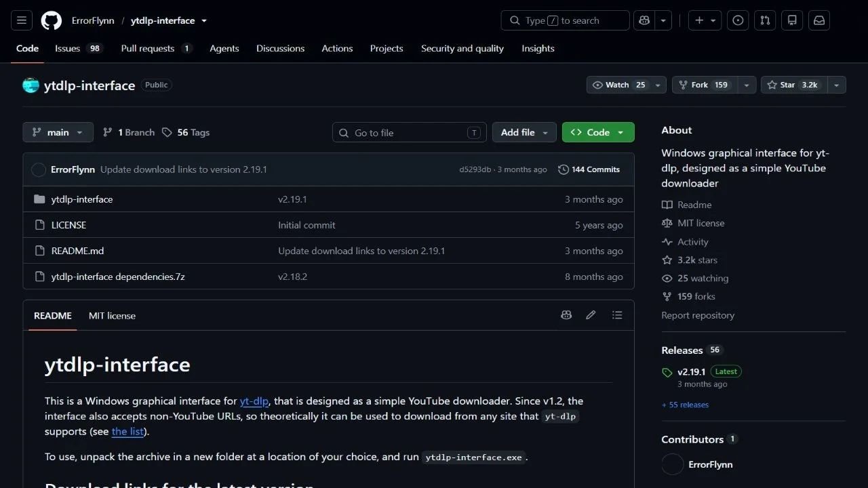
Task: Open the repositories icon in header
Action: coord(792,20)
